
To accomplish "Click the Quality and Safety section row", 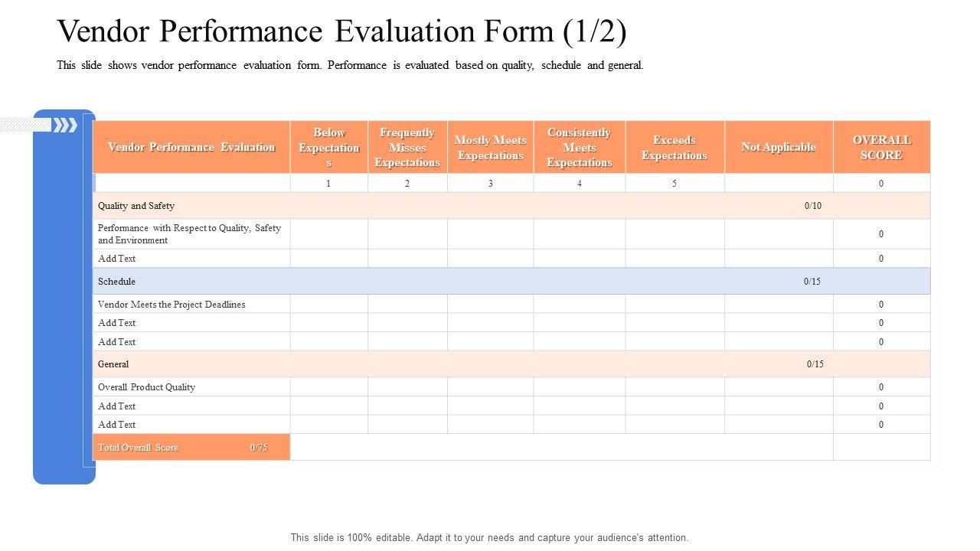I will pyautogui.click(x=136, y=205).
